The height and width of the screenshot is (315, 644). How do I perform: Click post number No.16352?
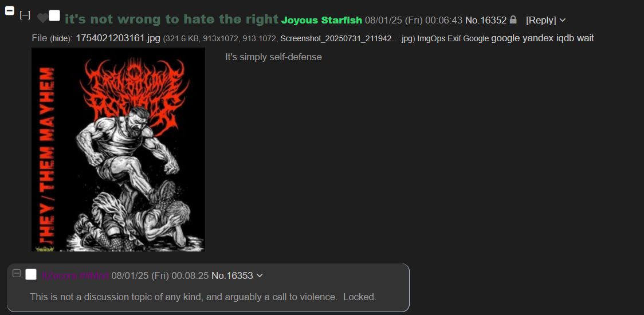click(486, 20)
